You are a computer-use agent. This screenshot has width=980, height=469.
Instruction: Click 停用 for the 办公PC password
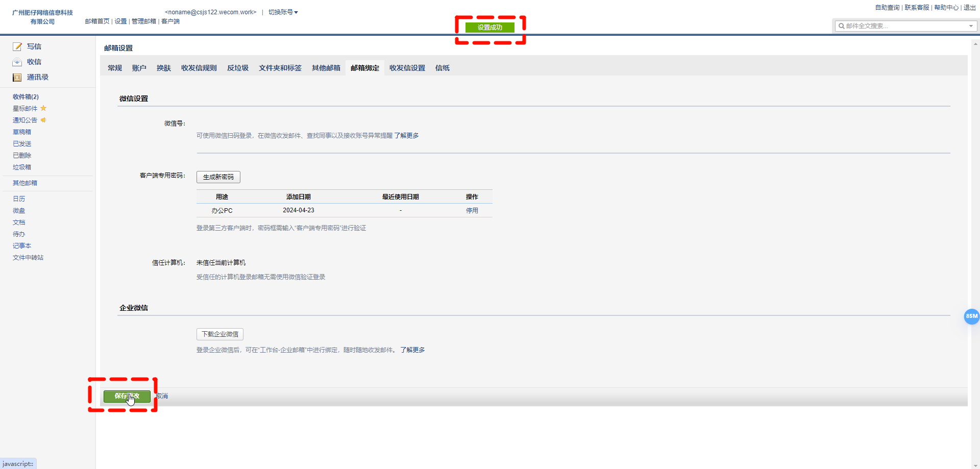[472, 210]
